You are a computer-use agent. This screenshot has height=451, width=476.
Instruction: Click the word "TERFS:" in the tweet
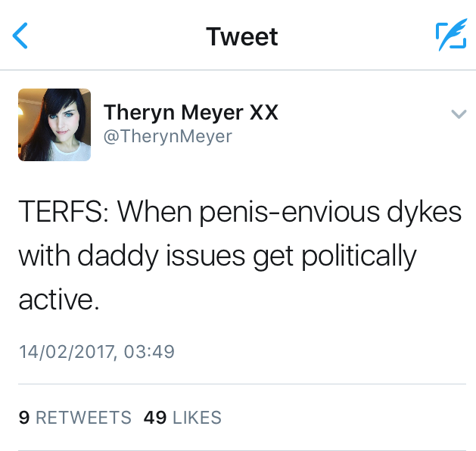(x=63, y=213)
